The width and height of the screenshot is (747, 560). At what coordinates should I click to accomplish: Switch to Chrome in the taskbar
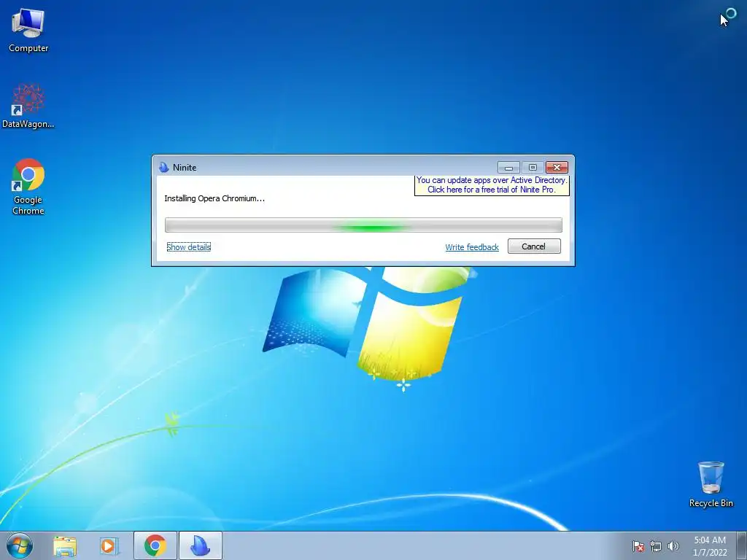[x=155, y=545]
